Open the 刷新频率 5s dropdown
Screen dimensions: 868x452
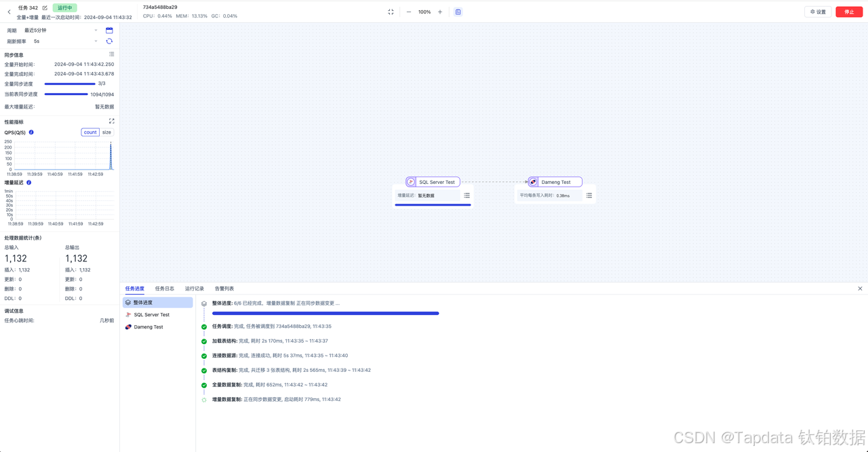point(65,41)
